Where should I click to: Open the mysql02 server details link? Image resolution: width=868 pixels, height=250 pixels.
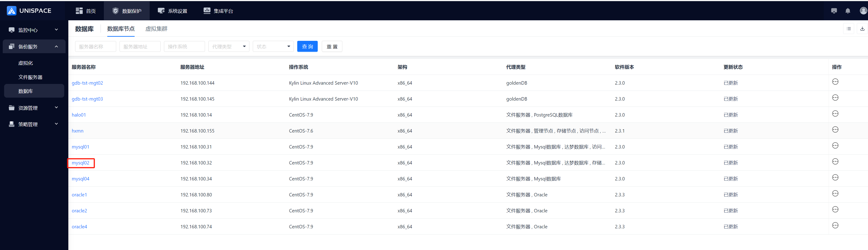click(x=81, y=163)
